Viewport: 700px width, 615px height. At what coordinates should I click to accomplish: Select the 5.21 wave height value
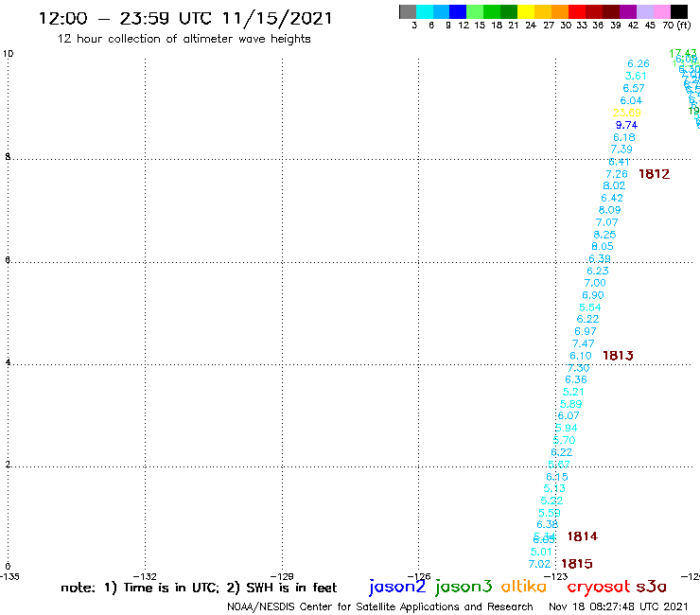coord(573,392)
